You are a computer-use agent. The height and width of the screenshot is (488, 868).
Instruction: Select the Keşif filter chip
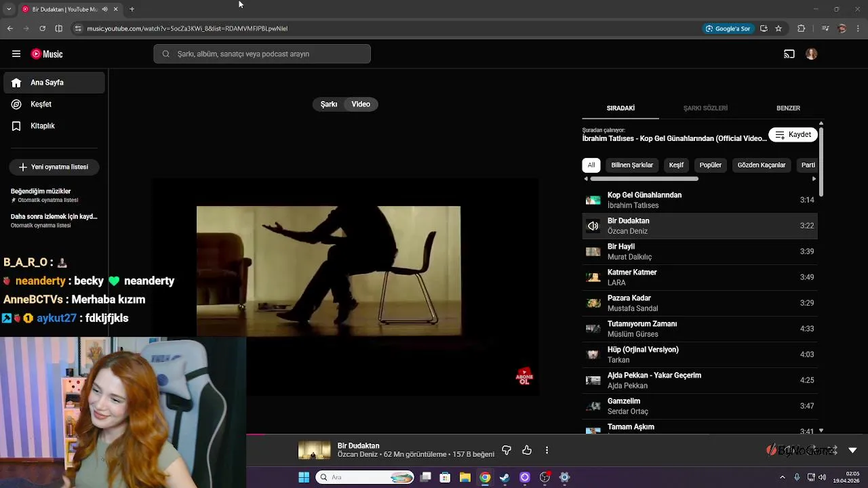point(676,165)
